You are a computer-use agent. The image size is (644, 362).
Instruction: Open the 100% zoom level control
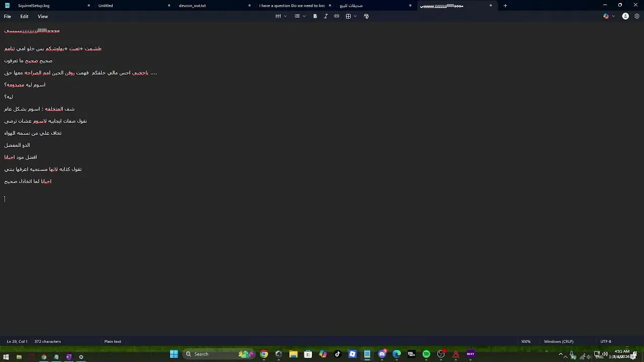click(x=526, y=341)
